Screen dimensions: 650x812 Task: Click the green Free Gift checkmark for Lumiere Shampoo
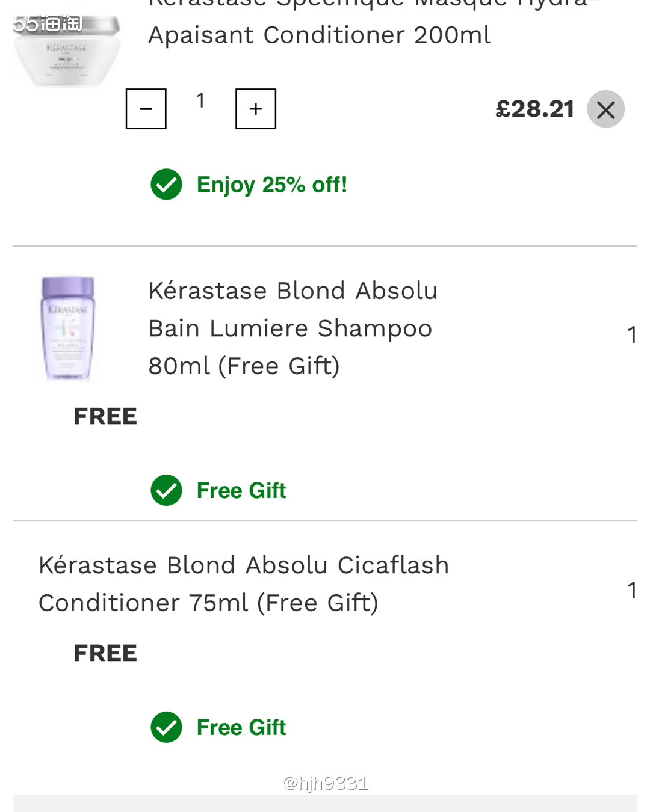(x=166, y=490)
